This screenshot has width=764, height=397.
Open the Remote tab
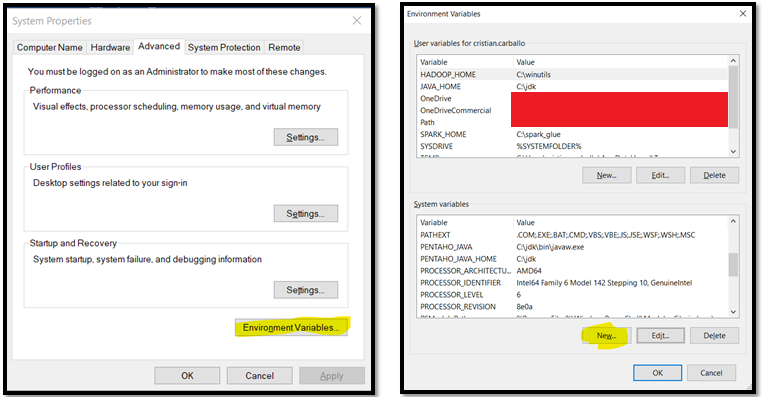coord(284,47)
